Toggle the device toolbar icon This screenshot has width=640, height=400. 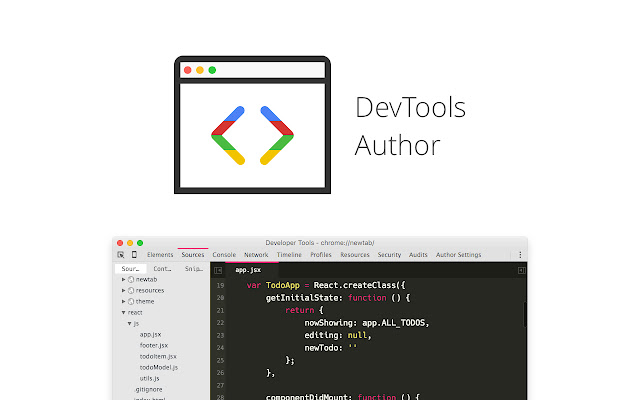pos(134,255)
